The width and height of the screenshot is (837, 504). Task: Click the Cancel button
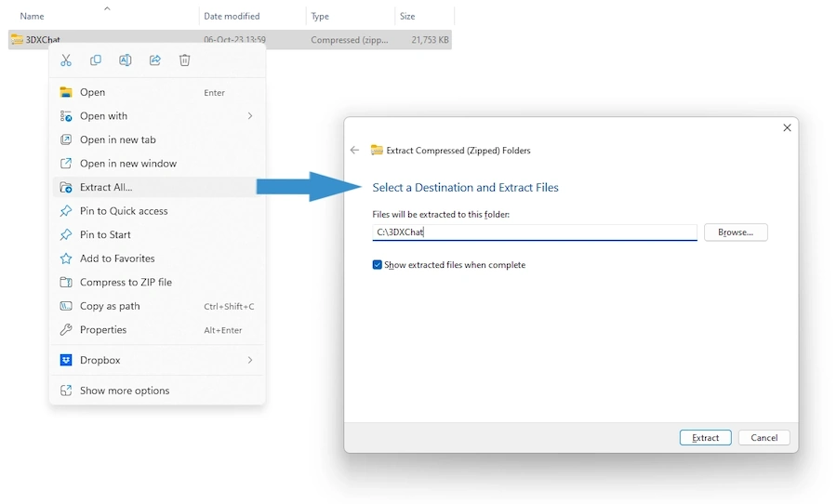click(764, 438)
